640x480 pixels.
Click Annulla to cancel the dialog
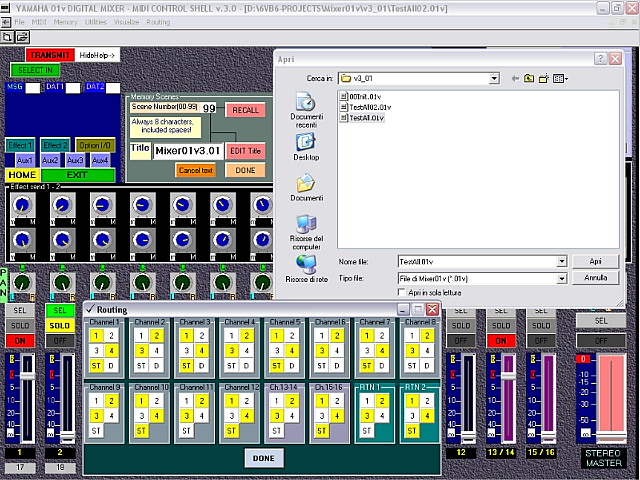595,278
